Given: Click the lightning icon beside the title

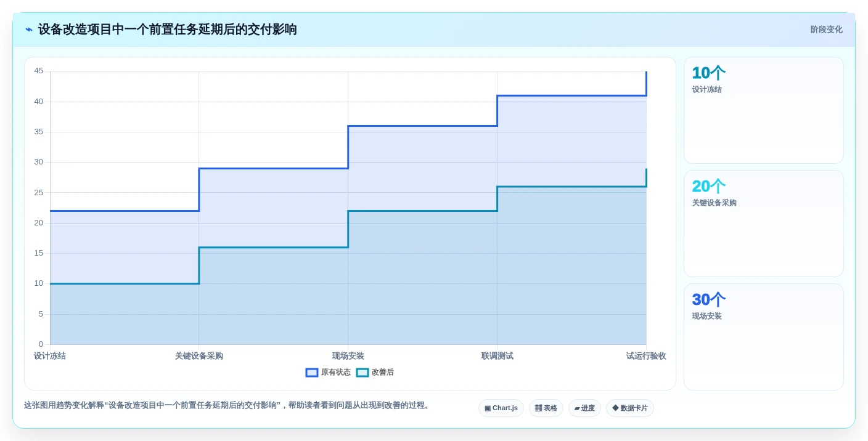Looking at the screenshot, I should (x=28, y=30).
